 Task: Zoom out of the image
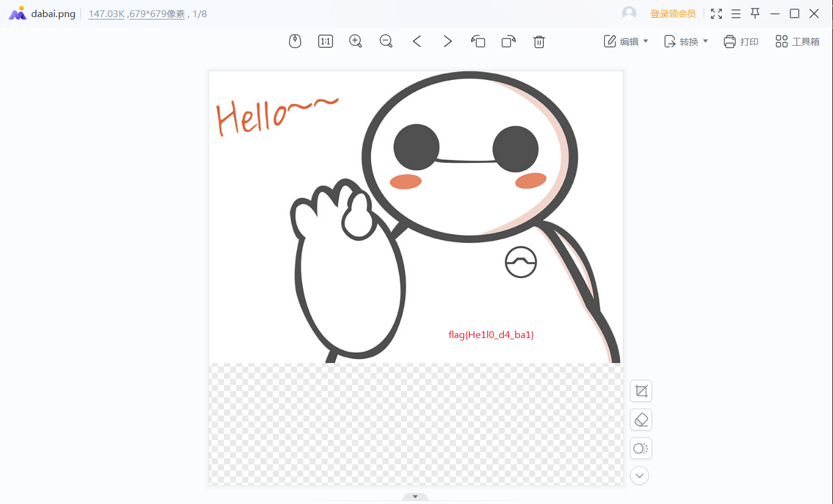(x=386, y=41)
